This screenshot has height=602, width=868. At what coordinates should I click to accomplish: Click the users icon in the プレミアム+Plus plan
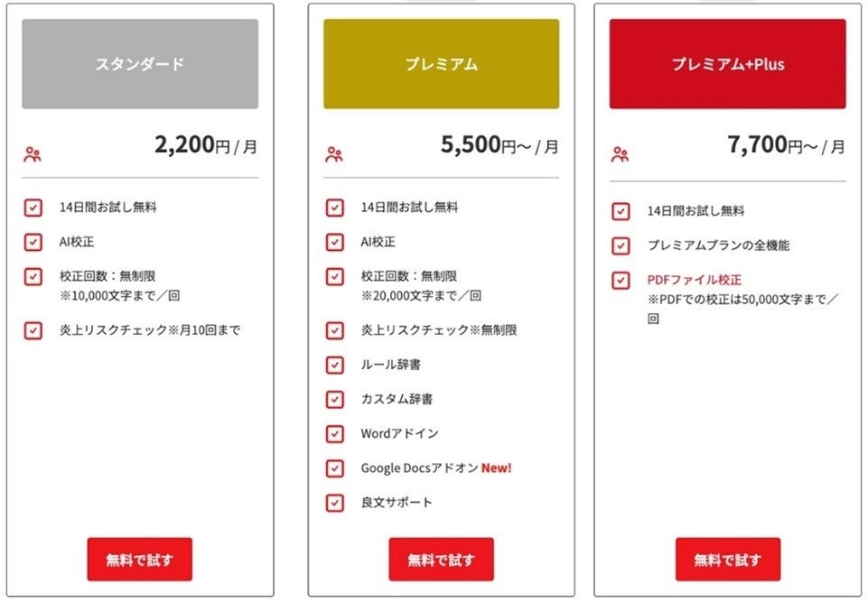click(620, 154)
